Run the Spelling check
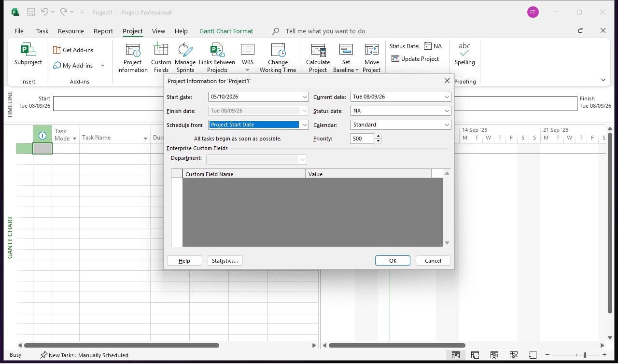The width and height of the screenshot is (618, 364). pos(464,54)
